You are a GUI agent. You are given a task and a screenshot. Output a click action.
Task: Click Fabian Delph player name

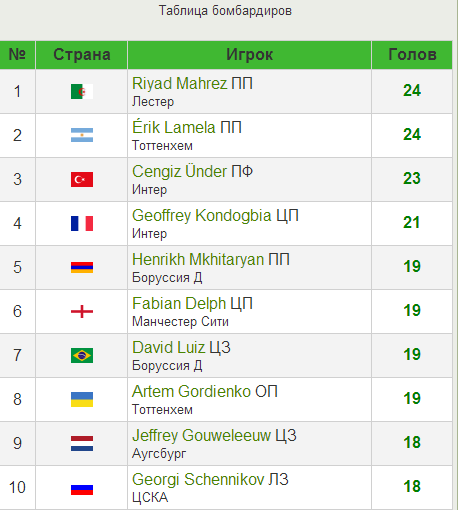[x=179, y=303]
